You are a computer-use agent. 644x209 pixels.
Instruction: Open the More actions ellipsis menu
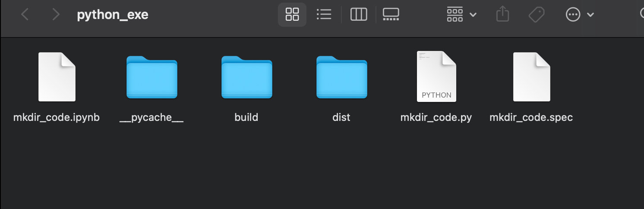(x=573, y=15)
